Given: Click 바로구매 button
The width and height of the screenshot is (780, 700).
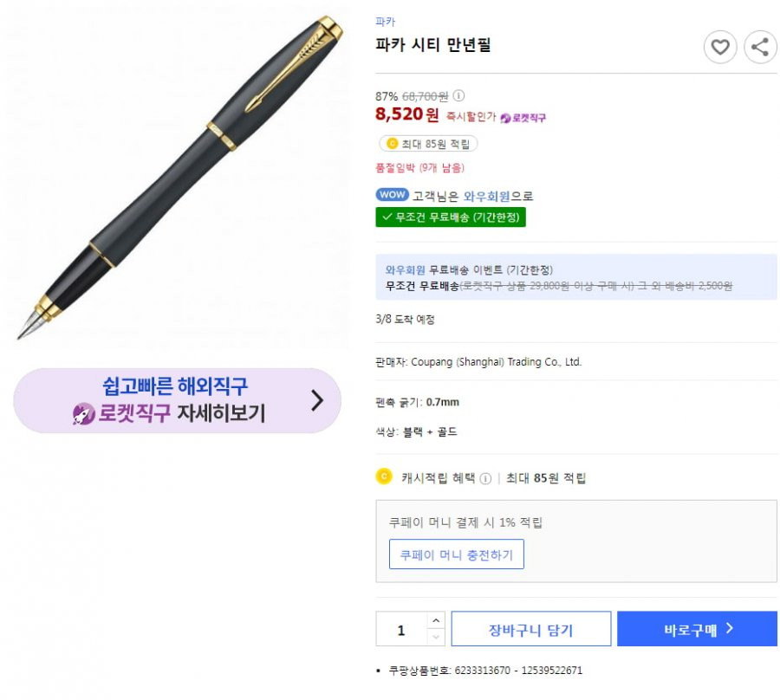Looking at the screenshot, I should pyautogui.click(x=697, y=629).
